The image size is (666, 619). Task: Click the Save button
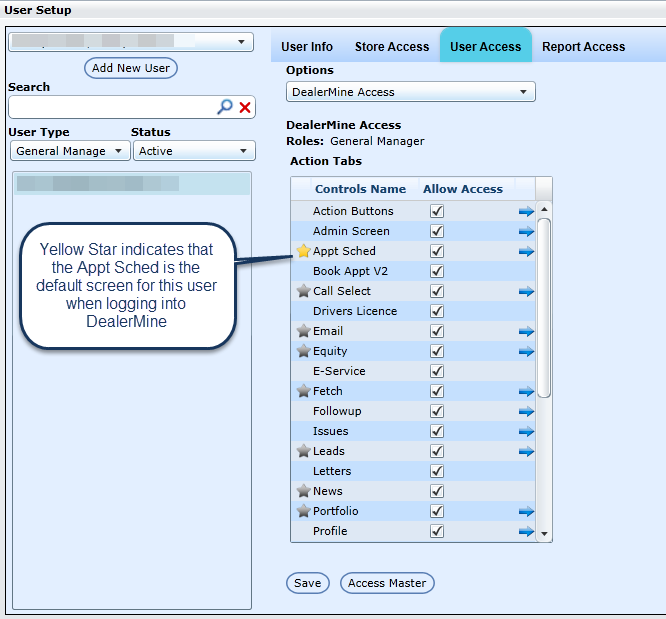(307, 583)
